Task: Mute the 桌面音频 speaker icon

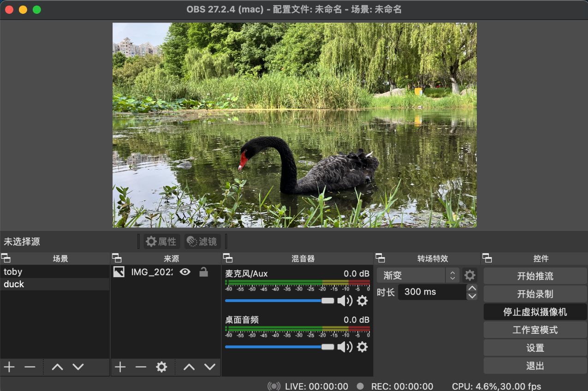Action: coord(344,347)
